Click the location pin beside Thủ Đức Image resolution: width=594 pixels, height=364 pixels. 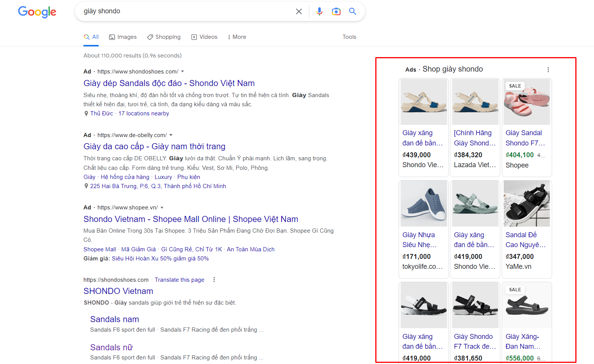pos(86,113)
